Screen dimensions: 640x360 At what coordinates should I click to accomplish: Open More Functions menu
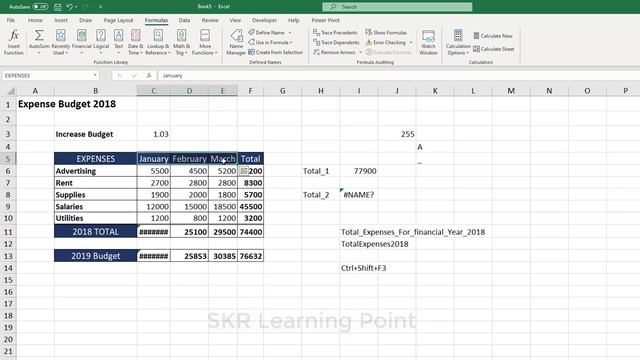click(205, 42)
